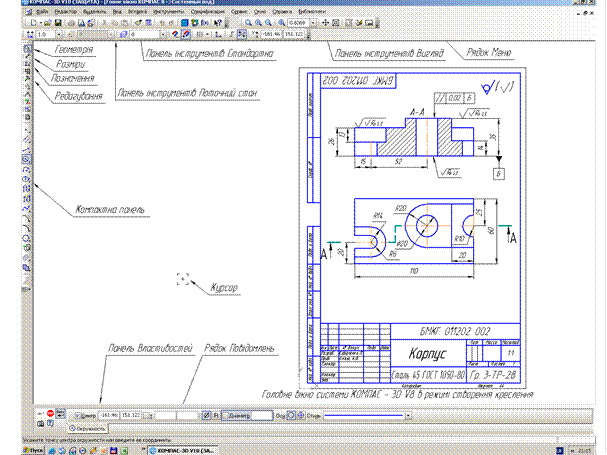Image resolution: width=607 pixels, height=455 pixels.
Task: Click the Windows Пуск start button
Action: 34,451
